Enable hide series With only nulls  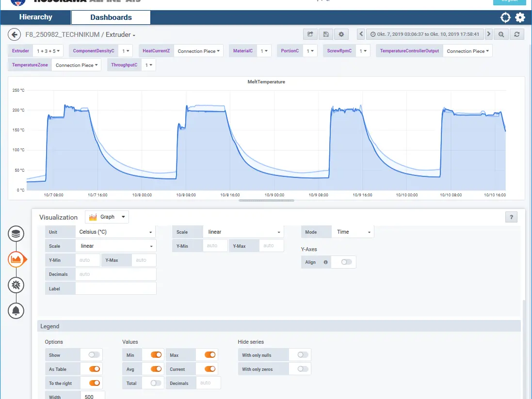point(303,355)
